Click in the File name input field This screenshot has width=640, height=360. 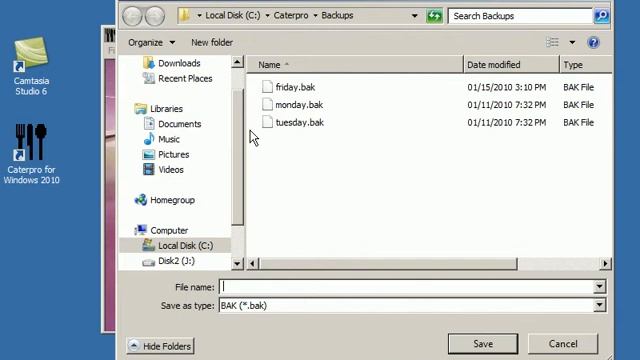click(x=407, y=287)
